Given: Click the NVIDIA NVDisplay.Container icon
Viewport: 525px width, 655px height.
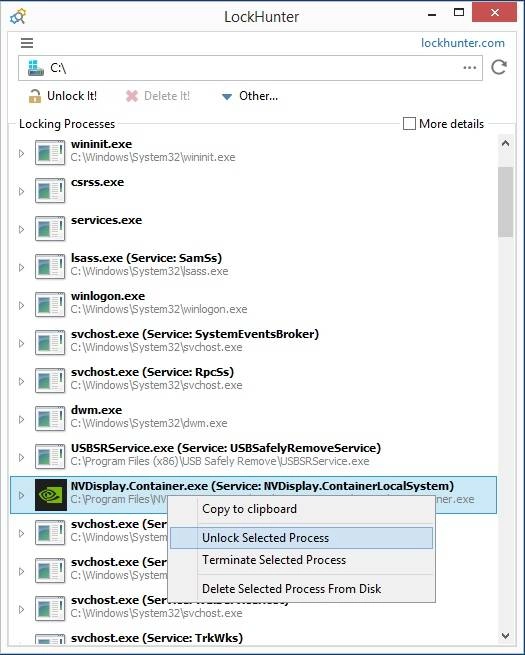Looking at the screenshot, I should click(x=51, y=495).
